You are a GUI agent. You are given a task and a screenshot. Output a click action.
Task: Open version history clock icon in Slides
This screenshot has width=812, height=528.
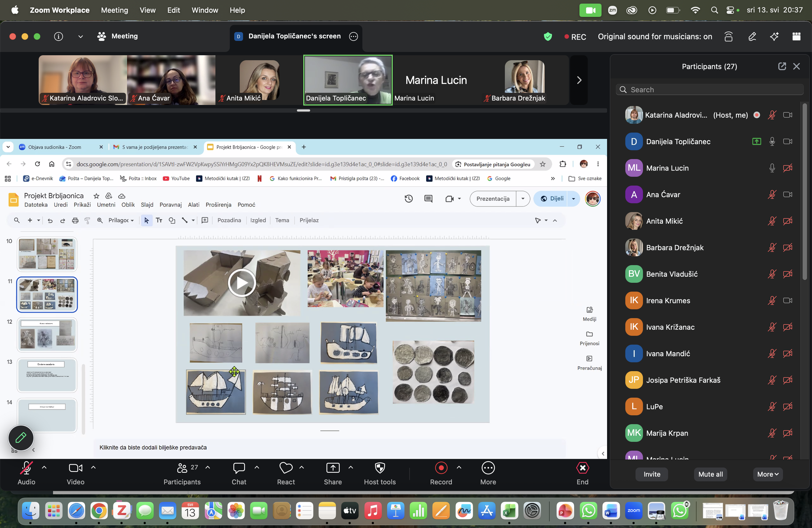[x=408, y=198]
